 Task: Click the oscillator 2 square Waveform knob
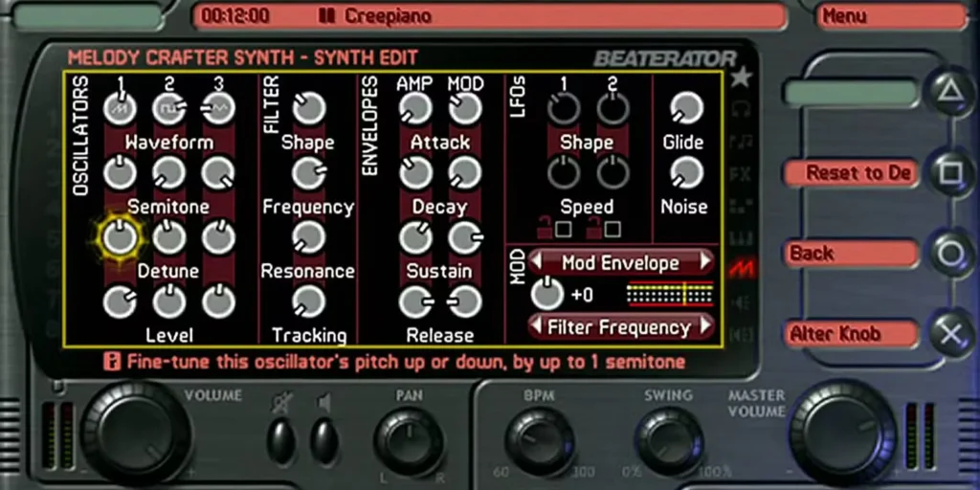coord(169,108)
